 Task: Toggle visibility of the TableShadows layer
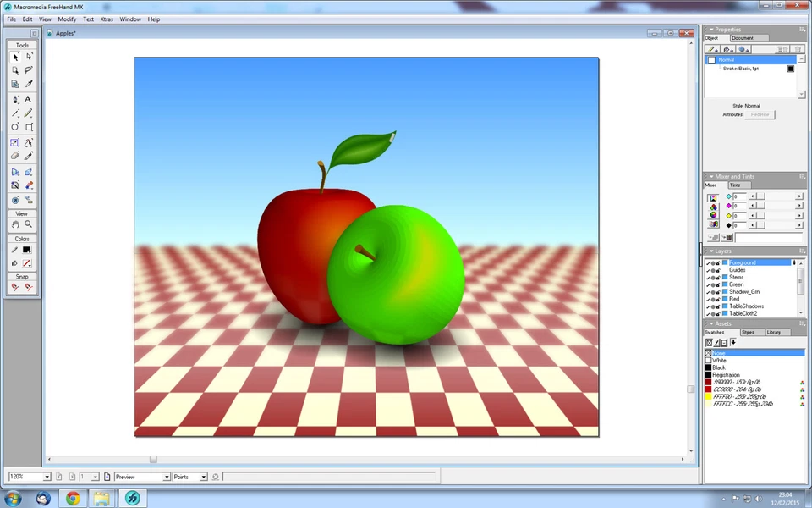click(708, 306)
